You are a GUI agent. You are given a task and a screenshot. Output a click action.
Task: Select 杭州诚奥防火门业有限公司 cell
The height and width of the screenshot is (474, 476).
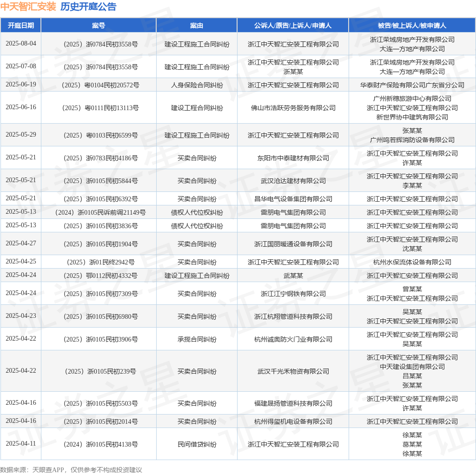coord(293,339)
